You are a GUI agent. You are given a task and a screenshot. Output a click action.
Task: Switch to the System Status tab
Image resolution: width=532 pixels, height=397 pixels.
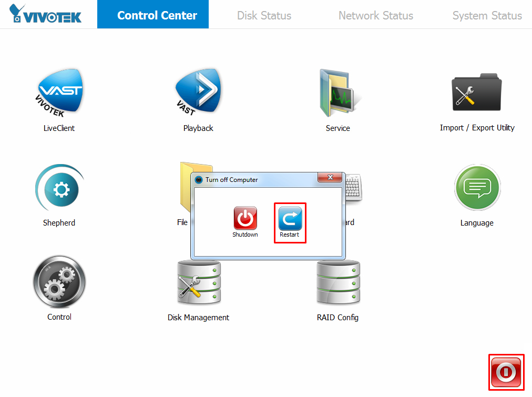pyautogui.click(x=487, y=16)
